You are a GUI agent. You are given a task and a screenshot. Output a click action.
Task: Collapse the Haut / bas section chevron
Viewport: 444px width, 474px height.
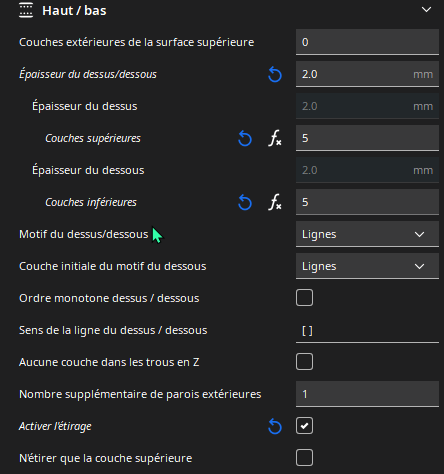tap(426, 10)
